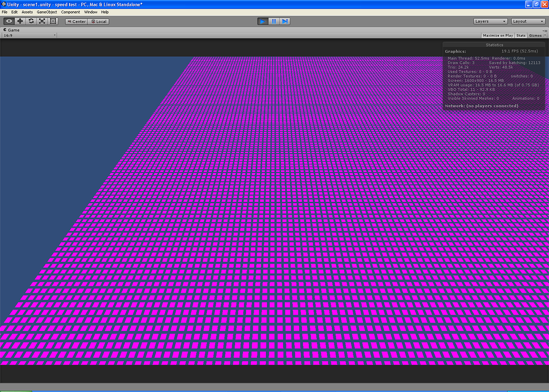Viewport: 549px width, 392px height.
Task: Select the Rect transform tool
Action: [53, 21]
